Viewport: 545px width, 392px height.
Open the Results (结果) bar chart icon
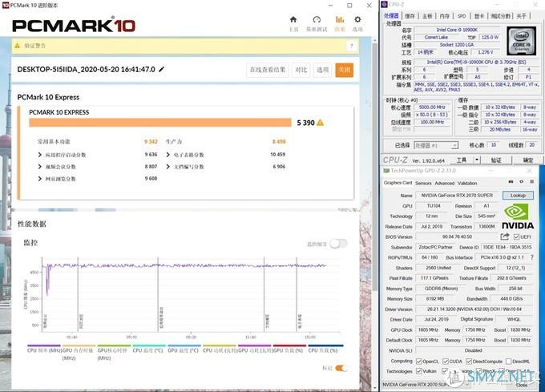340,20
